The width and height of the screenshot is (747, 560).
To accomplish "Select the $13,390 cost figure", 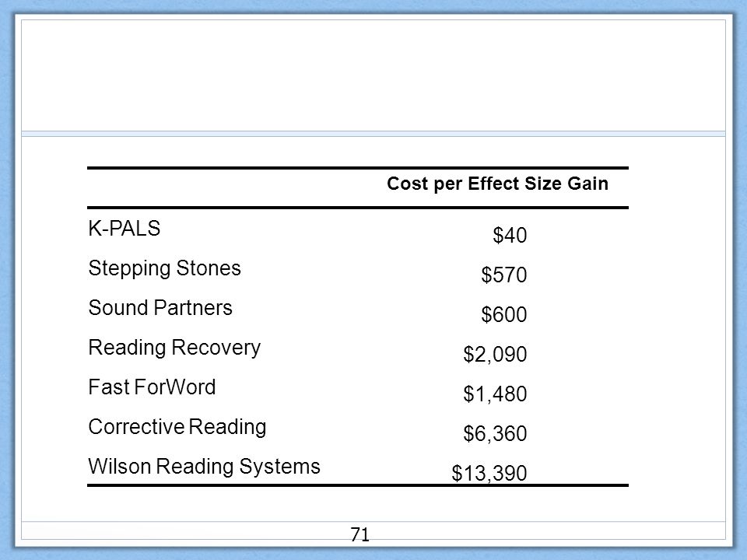I will coord(489,473).
